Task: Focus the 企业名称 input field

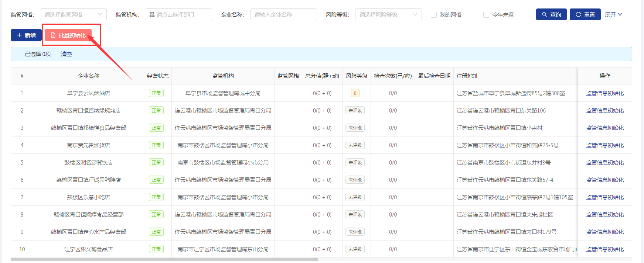Action: (283, 14)
